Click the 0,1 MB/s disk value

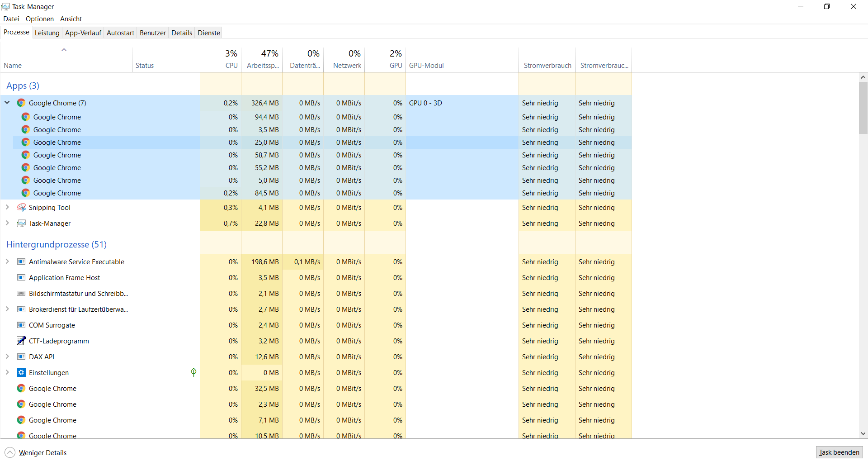click(307, 262)
